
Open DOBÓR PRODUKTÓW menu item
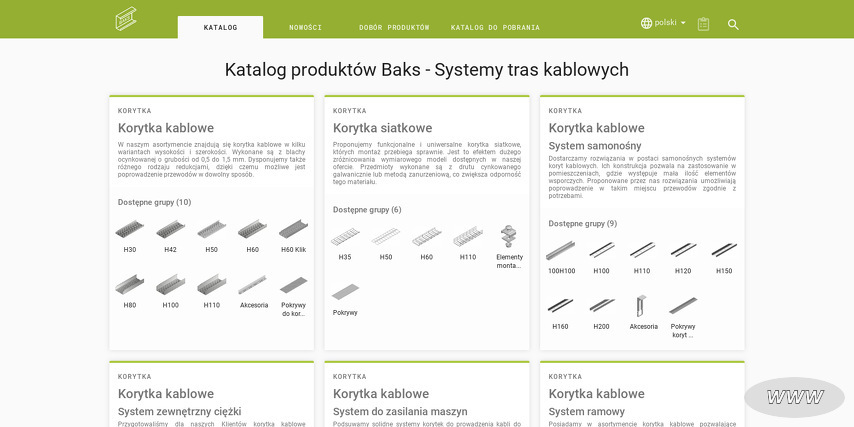pos(394,27)
